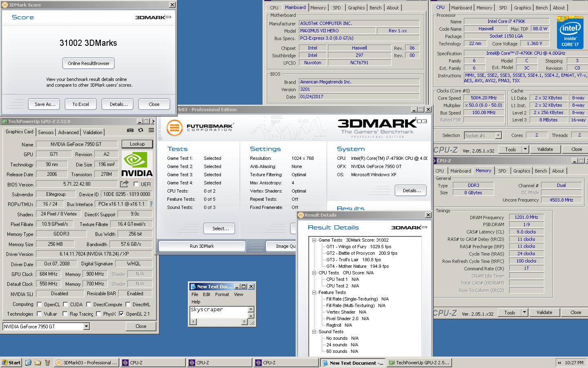Activate TechPowerUp GPU-Z taskbar button
The image size is (588, 368).
coord(419,362)
